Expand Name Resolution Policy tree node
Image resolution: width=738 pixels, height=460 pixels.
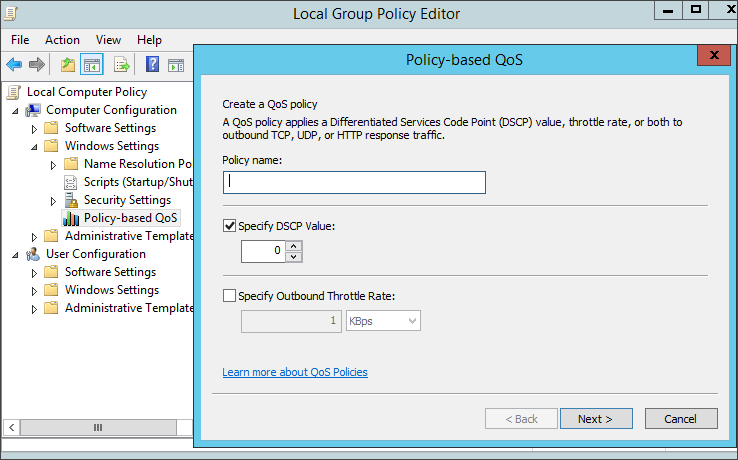click(x=54, y=164)
